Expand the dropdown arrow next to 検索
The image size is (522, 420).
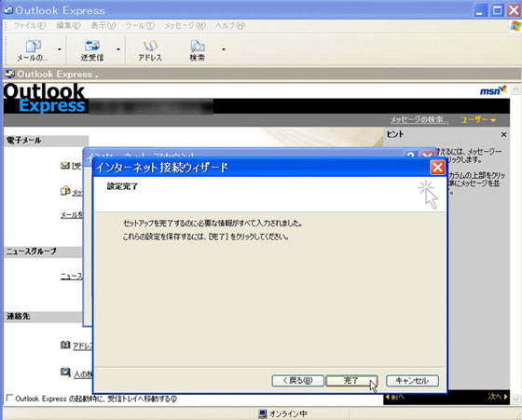(224, 50)
